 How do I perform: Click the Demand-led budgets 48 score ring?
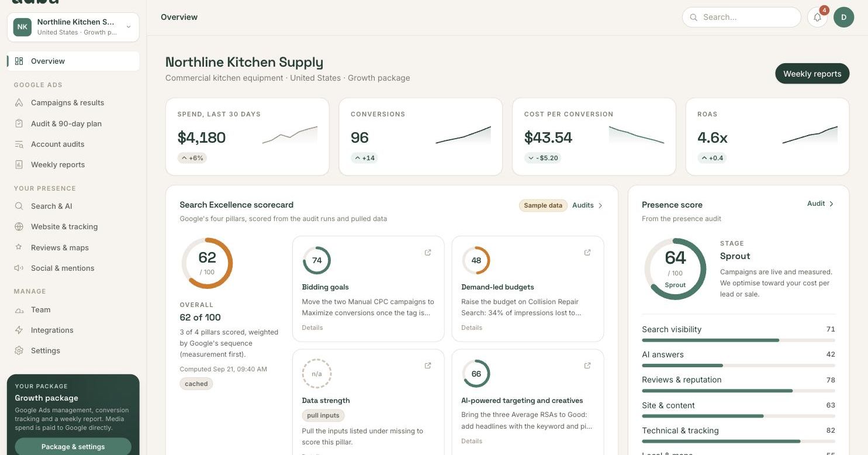tap(476, 260)
